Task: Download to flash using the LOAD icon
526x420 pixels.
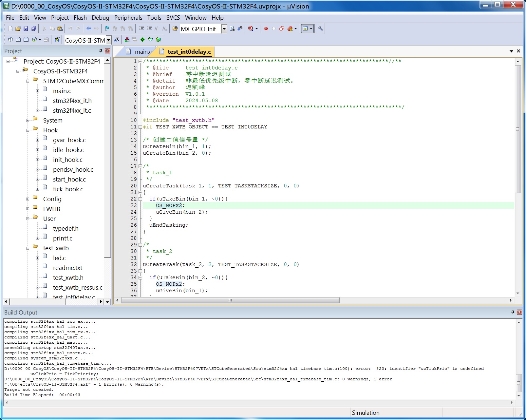Action: 57,40
